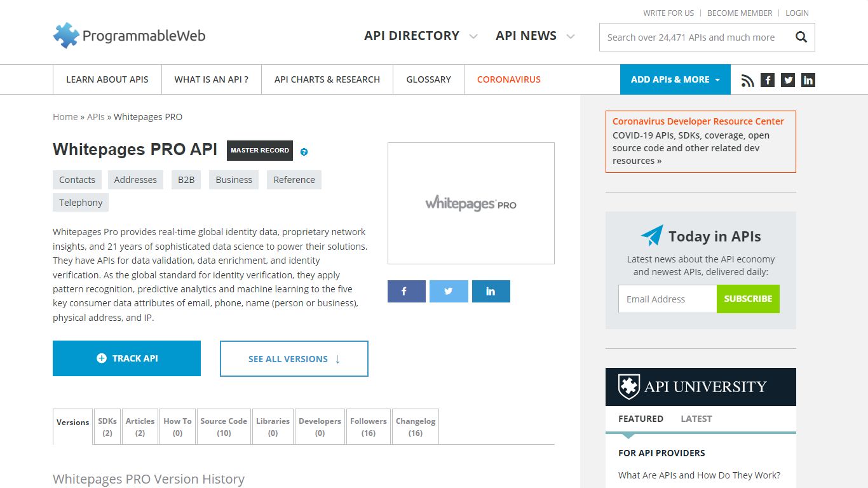Expand the API News dropdown chevron

coord(571,37)
